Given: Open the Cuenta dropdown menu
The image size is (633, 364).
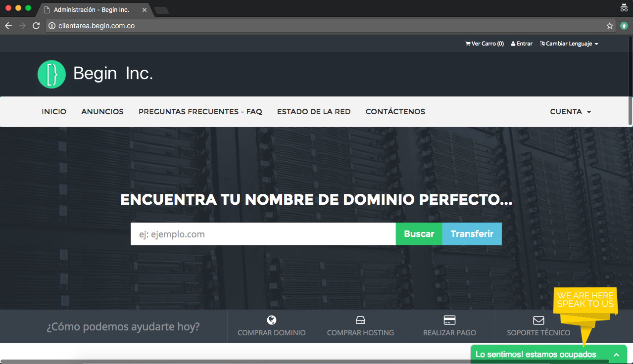Looking at the screenshot, I should [x=570, y=112].
